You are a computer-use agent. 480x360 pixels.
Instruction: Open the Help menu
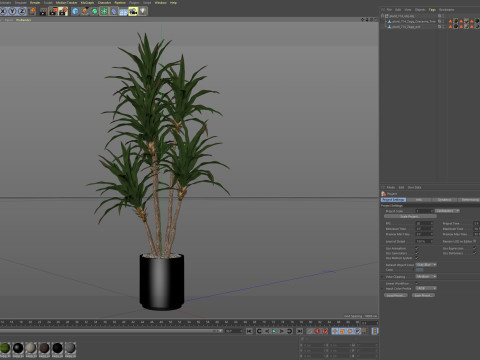pos(173,3)
